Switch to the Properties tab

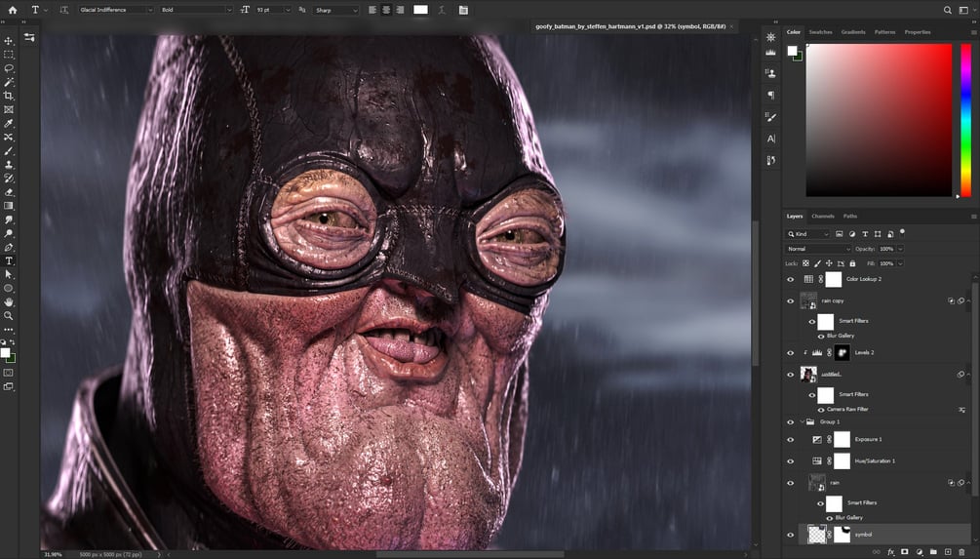(x=918, y=32)
